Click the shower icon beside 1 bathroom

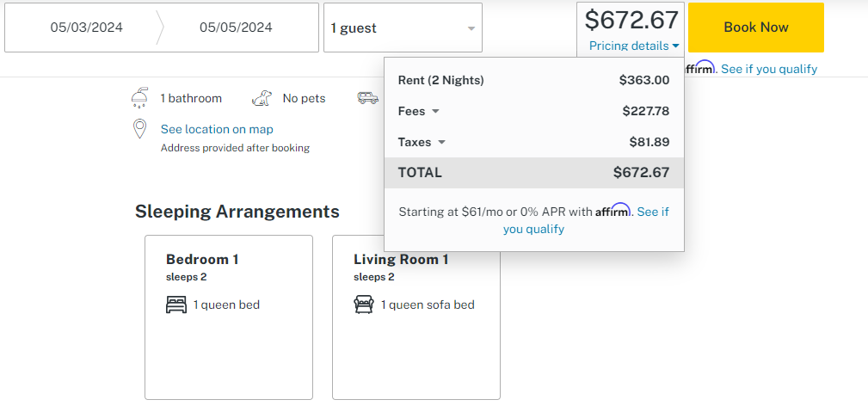(x=139, y=98)
